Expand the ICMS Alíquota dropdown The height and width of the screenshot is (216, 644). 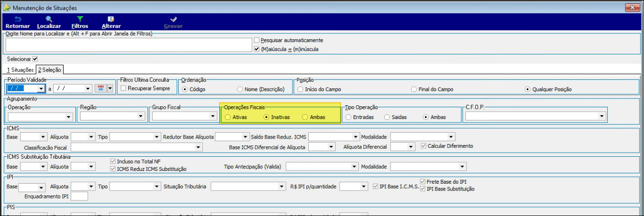[x=91, y=137]
